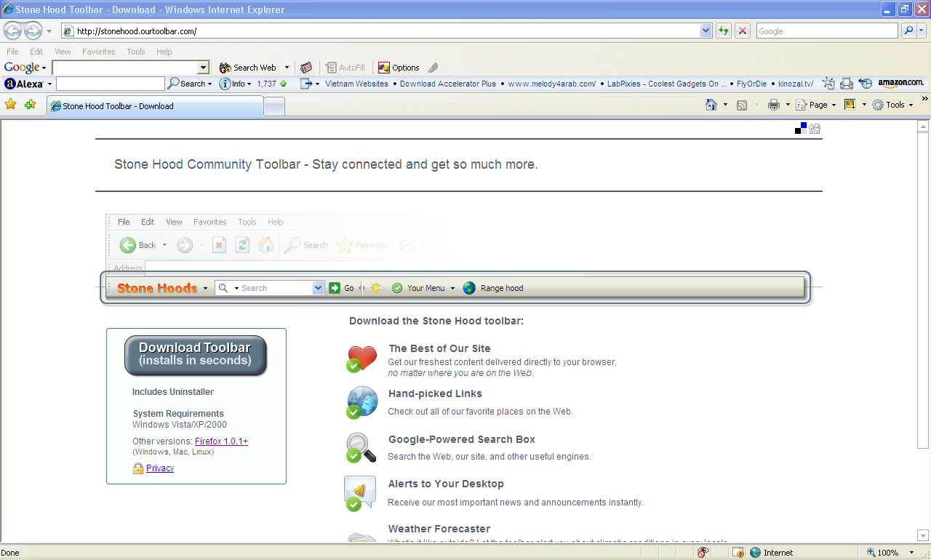The height and width of the screenshot is (560, 931).
Task: Click the bookmark icons at page top right
Action: pyautogui.click(x=807, y=129)
